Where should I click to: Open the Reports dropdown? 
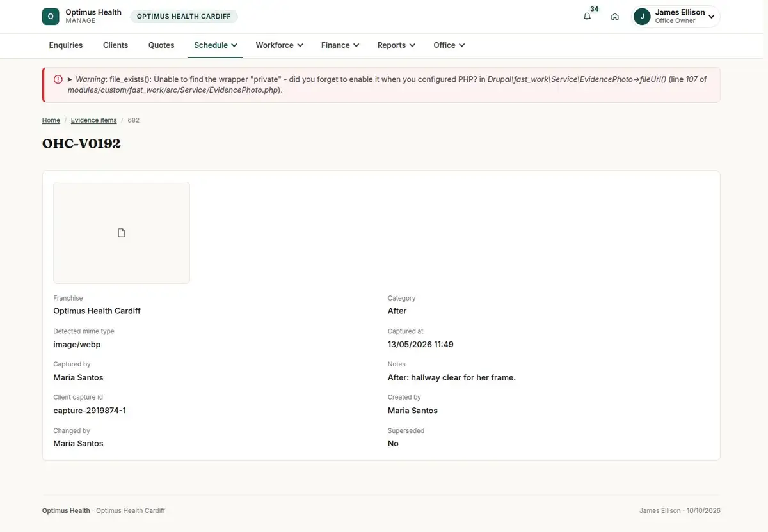(396, 45)
